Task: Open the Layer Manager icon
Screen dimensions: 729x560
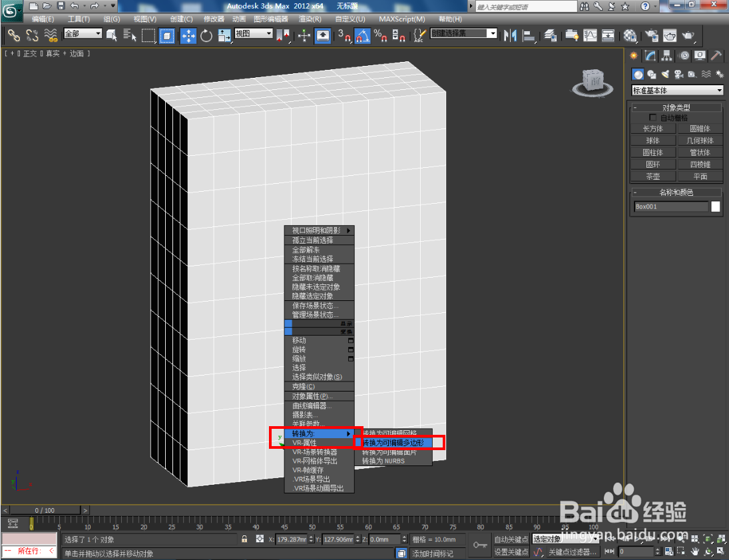Action: pyautogui.click(x=551, y=35)
